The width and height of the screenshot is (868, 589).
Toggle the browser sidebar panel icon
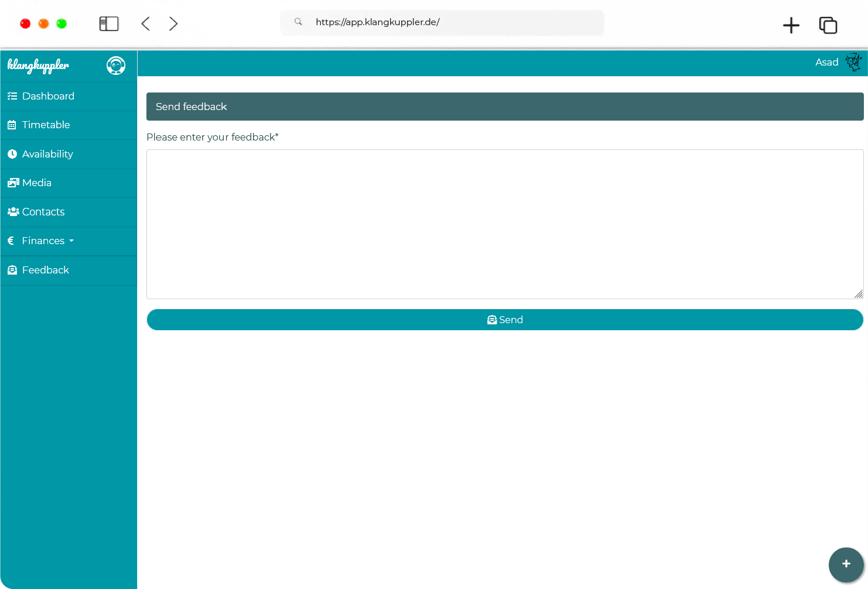coord(109,23)
